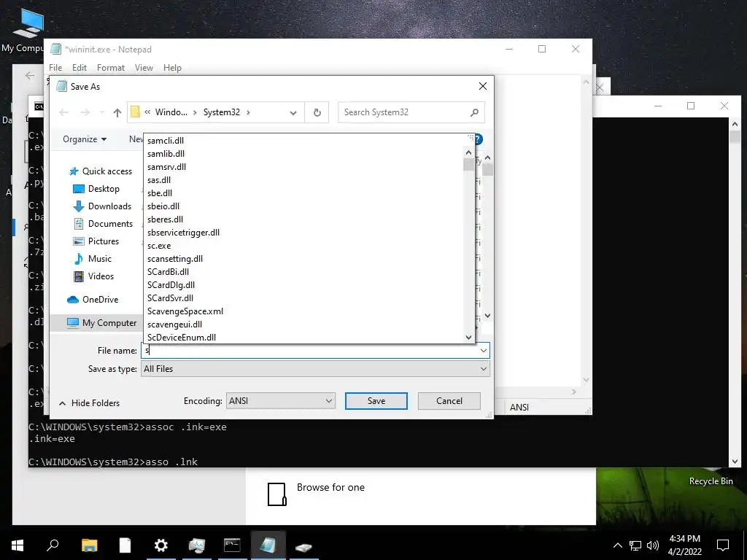This screenshot has height=560, width=747.
Task: Expand the File name dropdown arrow
Action: 484,351
